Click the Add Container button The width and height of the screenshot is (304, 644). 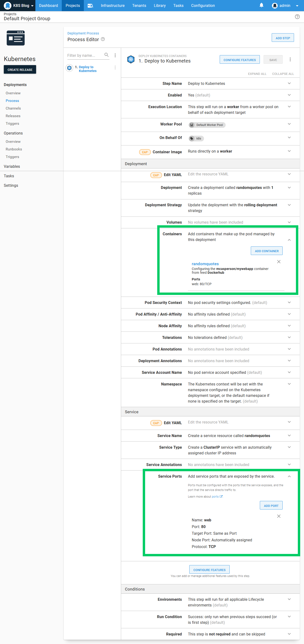point(266,251)
